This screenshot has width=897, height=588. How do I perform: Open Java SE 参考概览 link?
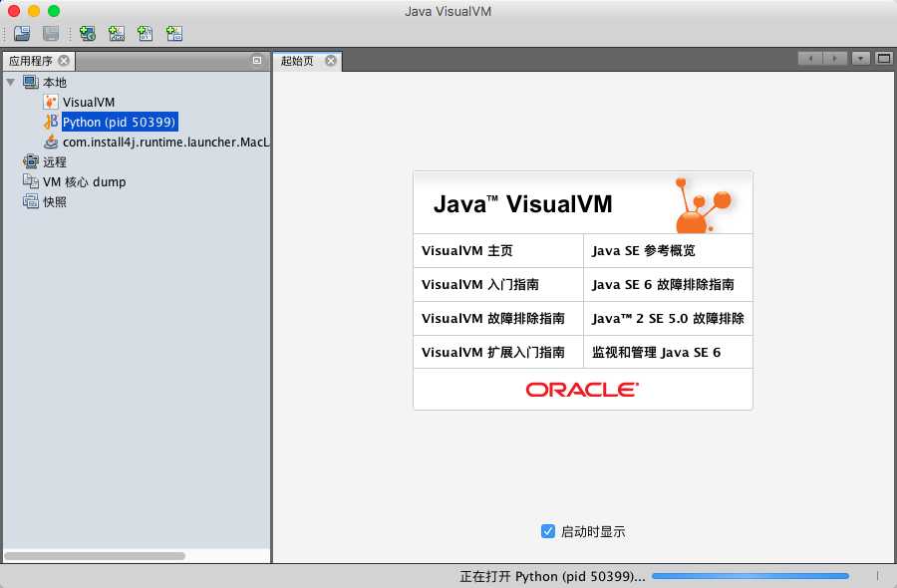pos(644,250)
